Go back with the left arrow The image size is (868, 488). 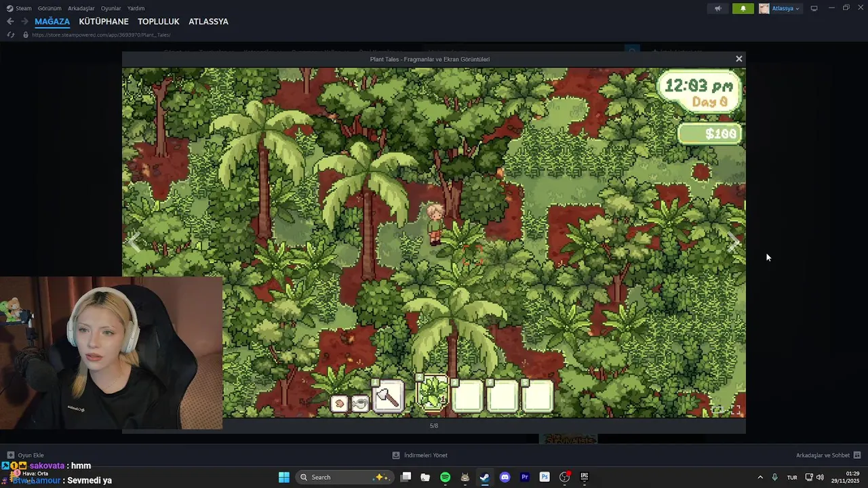click(10, 22)
